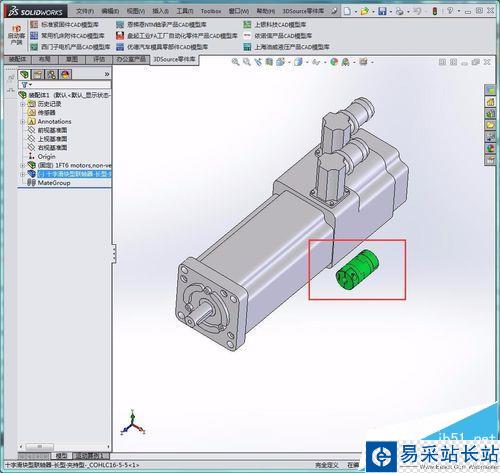
Task: Switch to the 办公室产品 tab
Action: click(131, 59)
